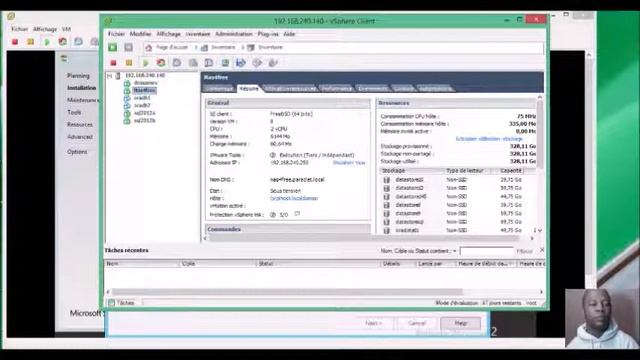This screenshot has width=640, height=360.
Task: Click the grey forward navigation button
Action: click(129, 47)
